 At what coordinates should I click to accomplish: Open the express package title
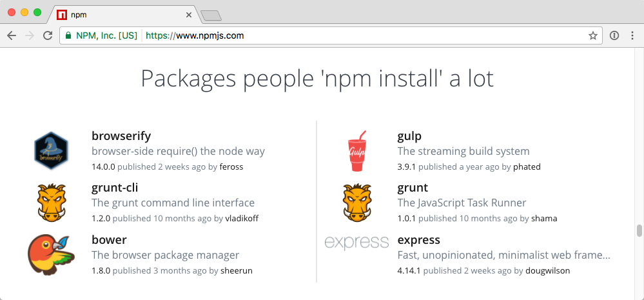pos(418,240)
